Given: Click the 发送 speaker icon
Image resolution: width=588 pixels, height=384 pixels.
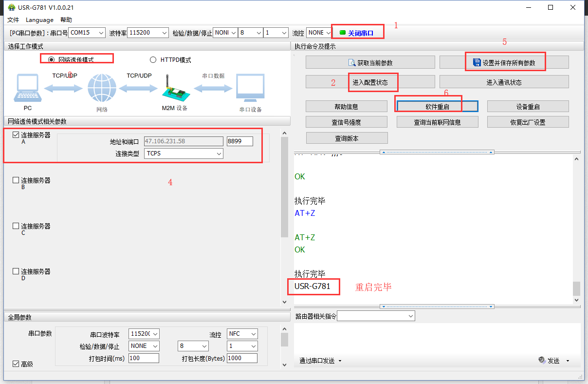Looking at the screenshot, I should tap(542, 360).
